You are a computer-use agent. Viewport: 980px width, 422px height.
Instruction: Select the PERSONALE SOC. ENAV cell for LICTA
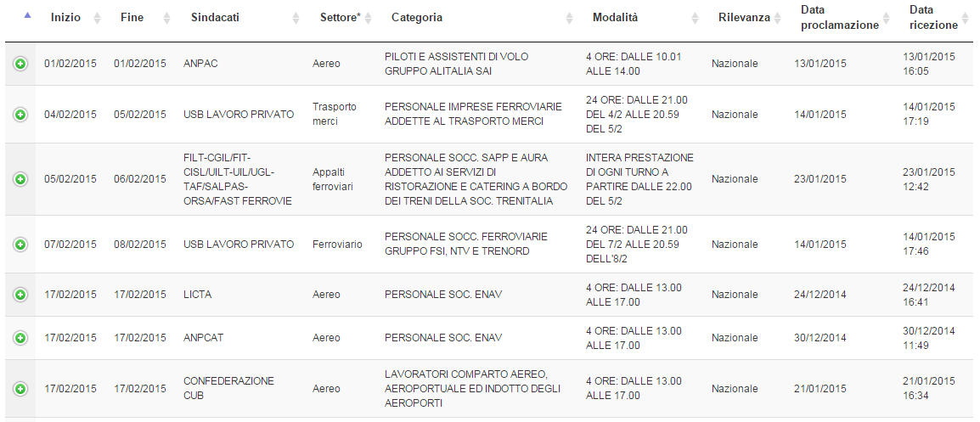coord(442,295)
